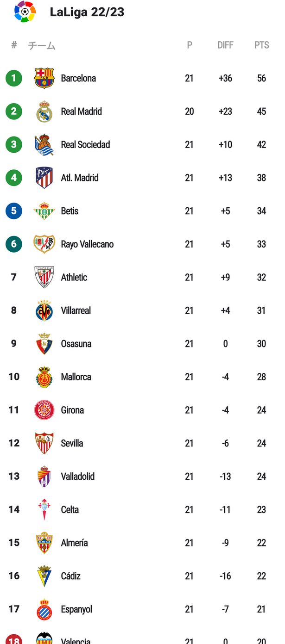Sort by the PTS column header
This screenshot has width=285, height=644.
pyautogui.click(x=262, y=45)
